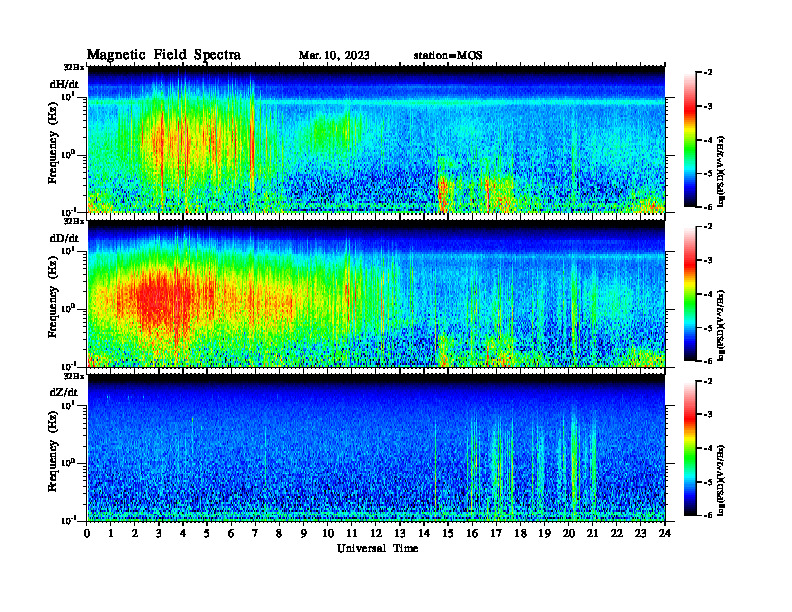Click the hour 22 tick label on time axis

tap(617, 533)
